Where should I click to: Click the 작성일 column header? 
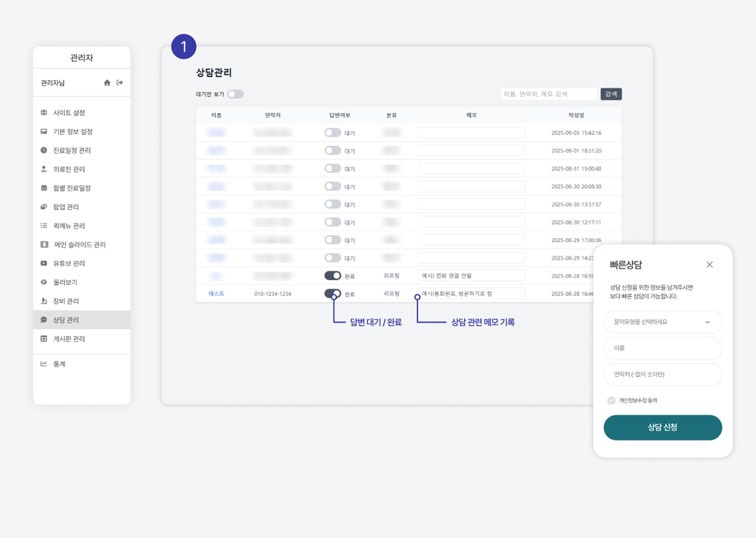pyautogui.click(x=576, y=115)
